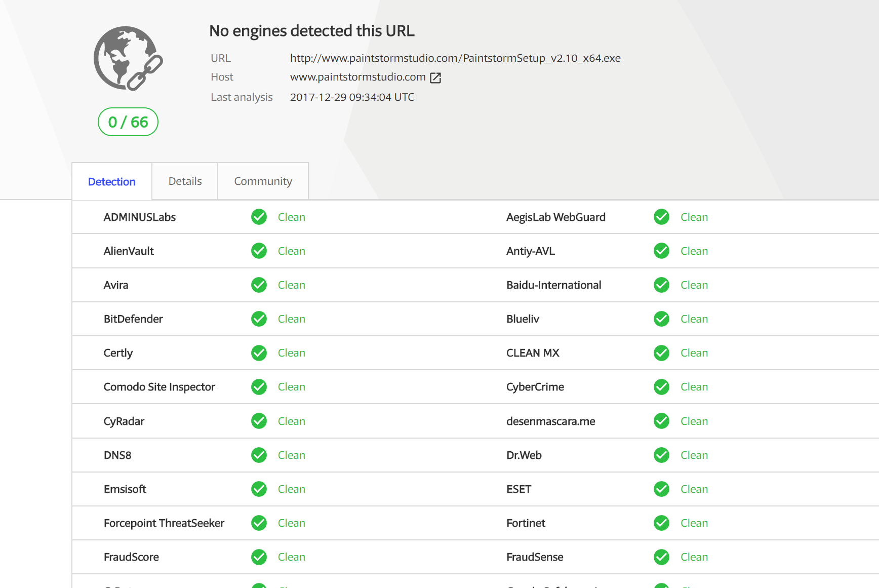Click the green checkmark for AlienVault
879x588 pixels.
pyautogui.click(x=259, y=251)
